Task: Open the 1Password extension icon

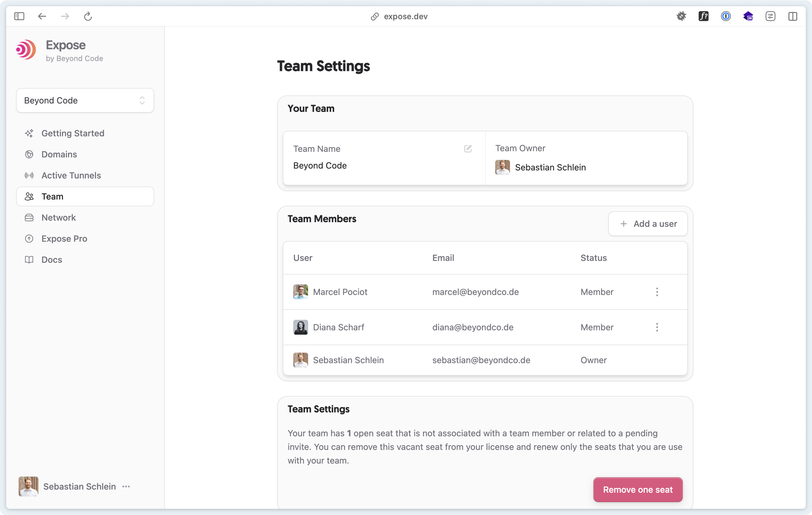Action: [x=726, y=16]
